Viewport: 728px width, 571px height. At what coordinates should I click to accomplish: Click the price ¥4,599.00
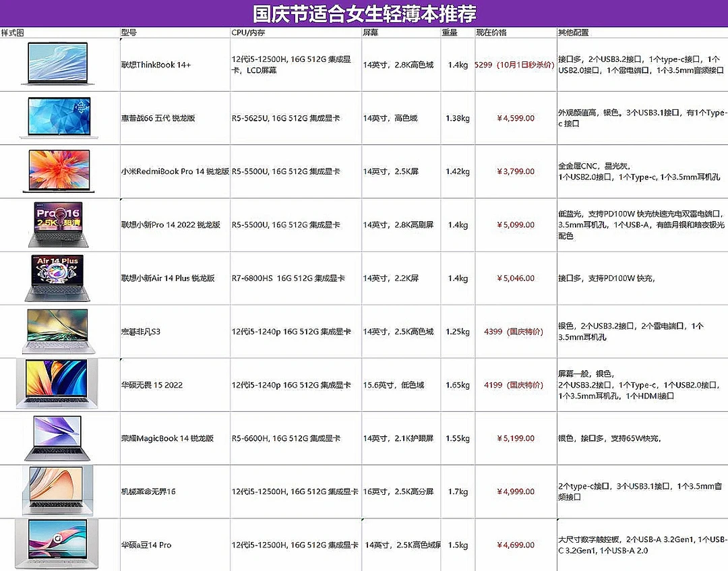point(516,119)
